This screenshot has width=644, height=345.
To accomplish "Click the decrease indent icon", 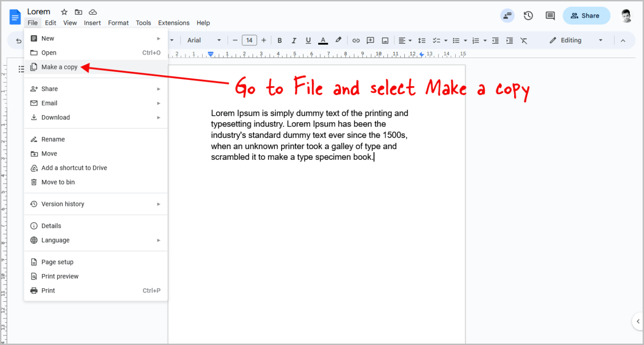I will 495,40.
